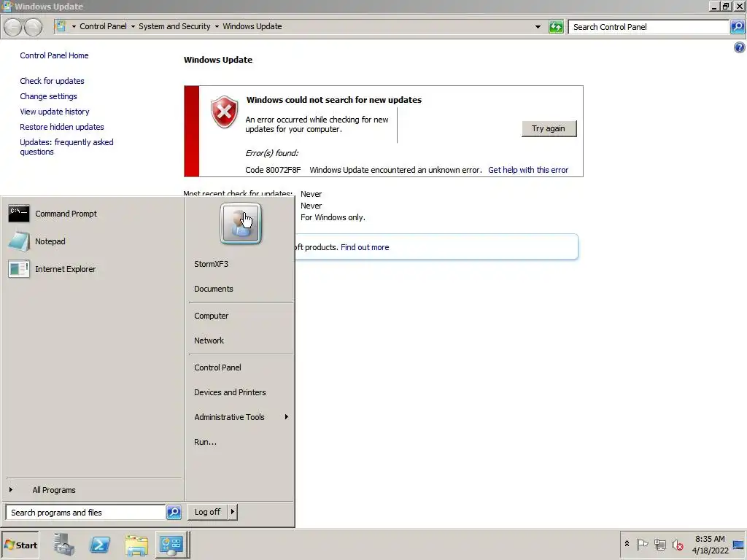Click the red error shield icon
Screen dimensions: 747x560
pos(225,112)
